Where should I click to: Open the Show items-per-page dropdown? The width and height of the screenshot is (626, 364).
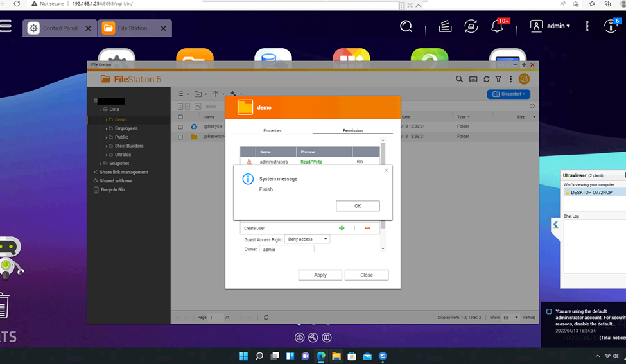point(510,318)
